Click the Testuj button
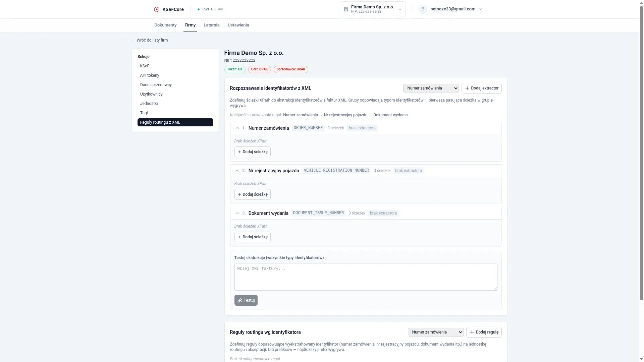 pyautogui.click(x=246, y=300)
